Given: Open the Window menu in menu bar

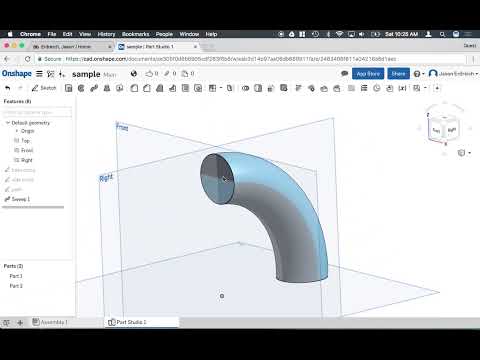Looking at the screenshot, I should tap(189, 34).
